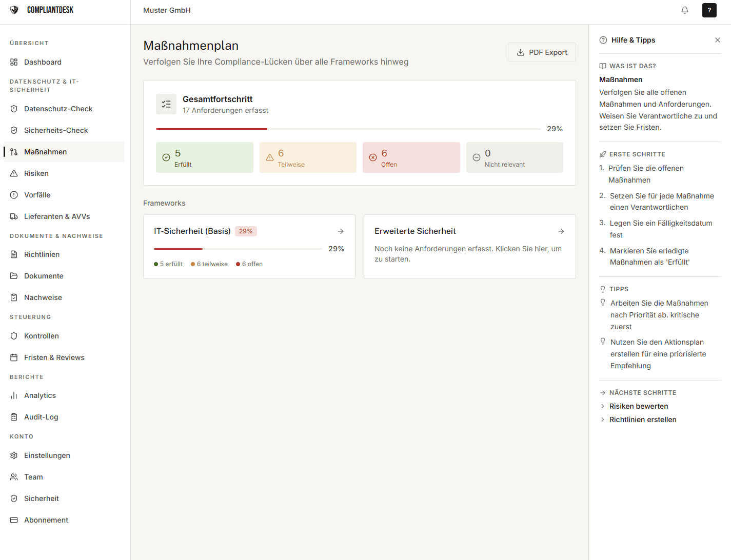Click the Lieferanten & AVVs truck icon
The width and height of the screenshot is (731, 560).
click(x=14, y=216)
